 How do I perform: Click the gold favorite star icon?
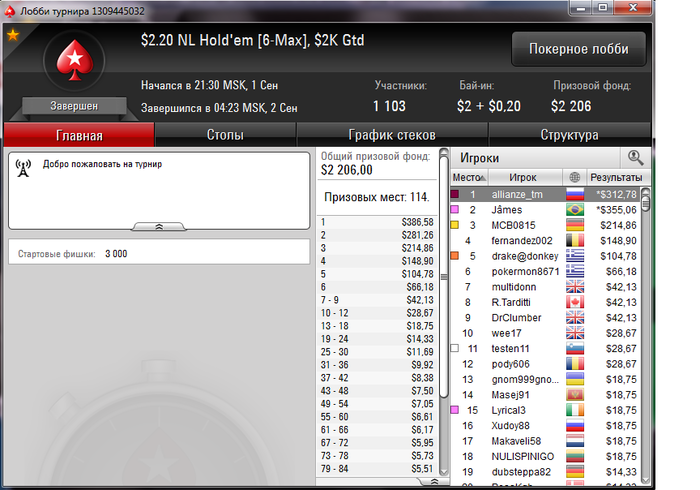tap(13, 35)
